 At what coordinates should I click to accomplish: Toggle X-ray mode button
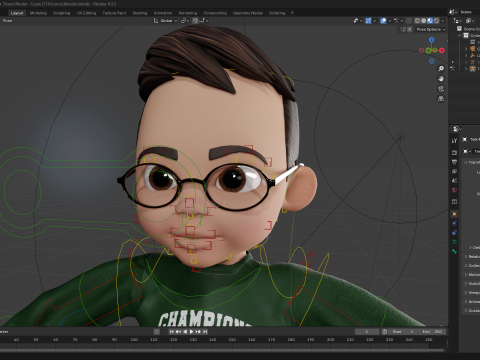[x=409, y=21]
